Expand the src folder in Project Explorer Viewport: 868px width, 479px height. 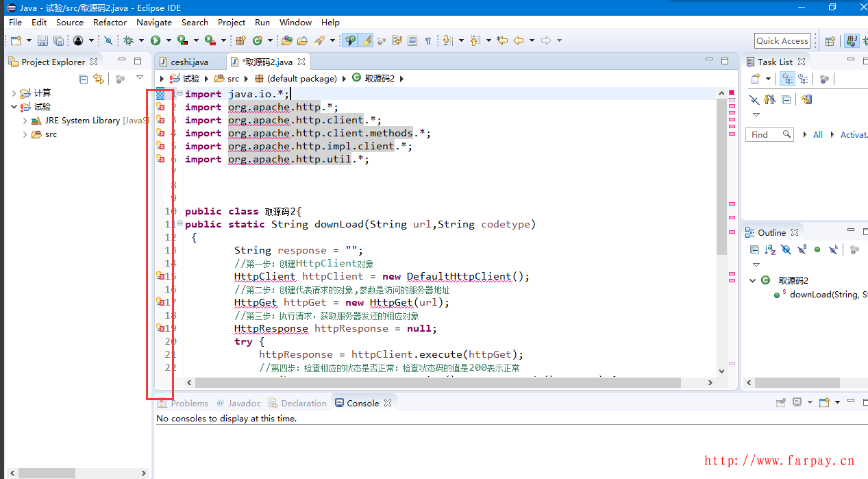pyautogui.click(x=25, y=134)
